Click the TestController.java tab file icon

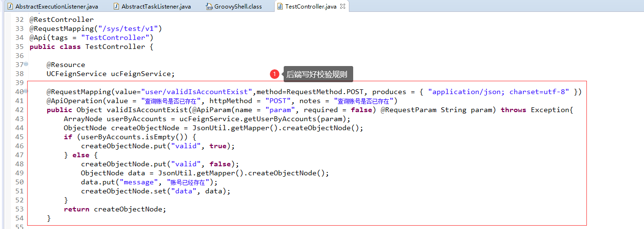279,7
